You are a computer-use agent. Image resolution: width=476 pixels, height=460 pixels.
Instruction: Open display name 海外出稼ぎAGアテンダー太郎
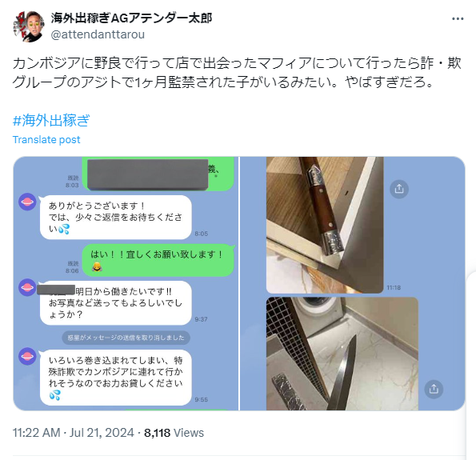[131, 18]
